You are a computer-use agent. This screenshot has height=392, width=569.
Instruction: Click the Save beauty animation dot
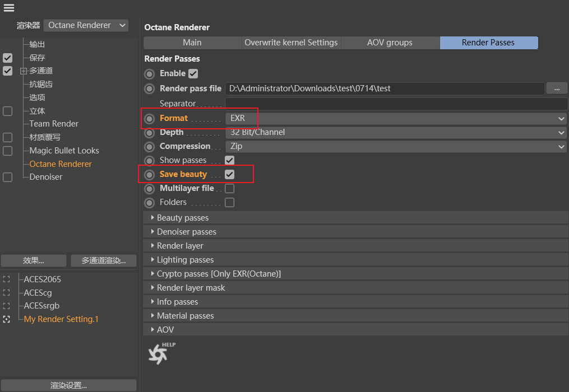click(x=150, y=175)
